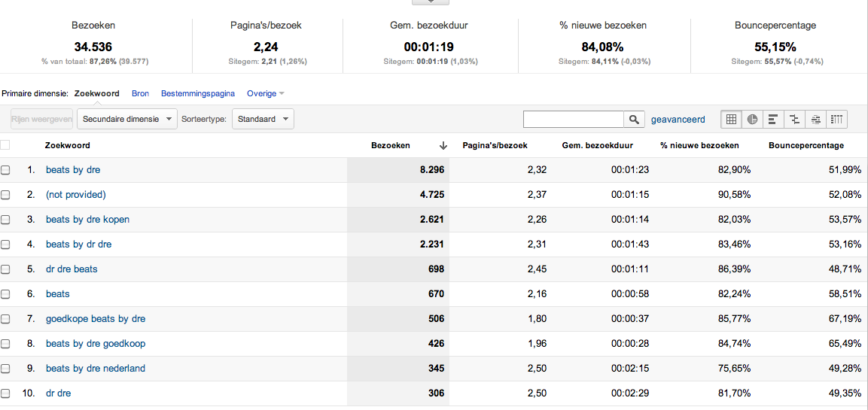Click inside the table search field
This screenshot has height=410, width=868.
pyautogui.click(x=574, y=119)
